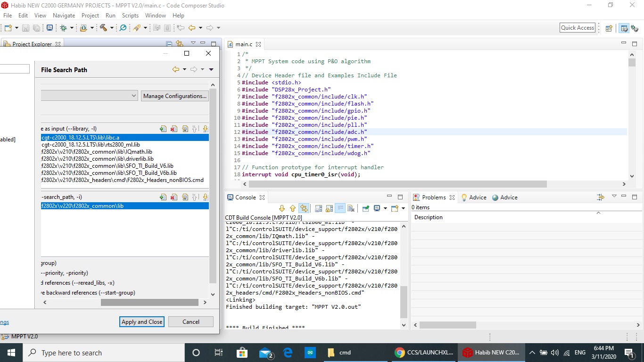The image size is (644, 362).
Task: Toggle Word Wrap in the Console
Action: pyautogui.click(x=340, y=208)
